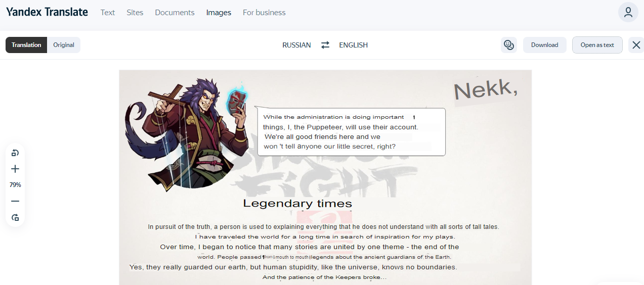Go to the Text tab
The image size is (644, 285).
[x=108, y=13]
